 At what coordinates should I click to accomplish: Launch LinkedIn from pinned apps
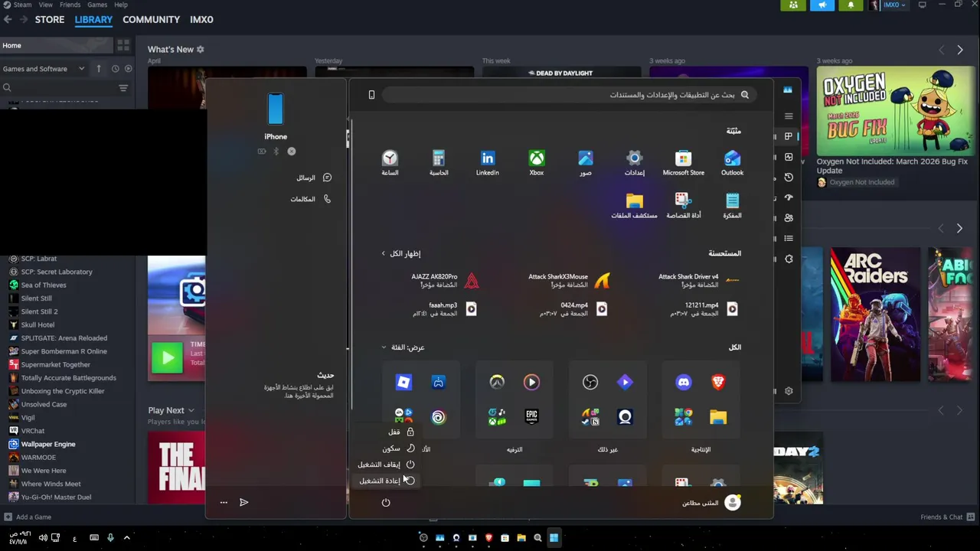[488, 162]
